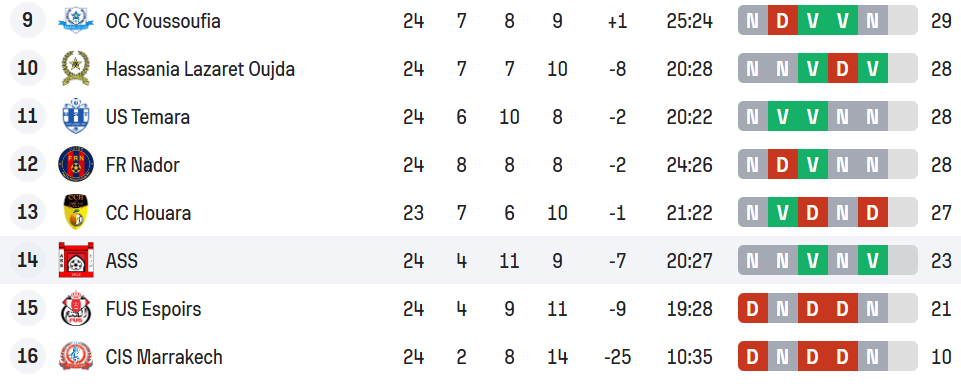
Task: Select the FUS Espoirs team crest
Action: pyautogui.click(x=76, y=308)
